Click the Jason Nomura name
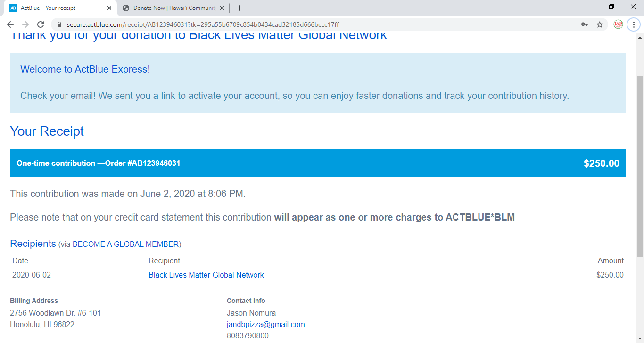 pyautogui.click(x=251, y=313)
